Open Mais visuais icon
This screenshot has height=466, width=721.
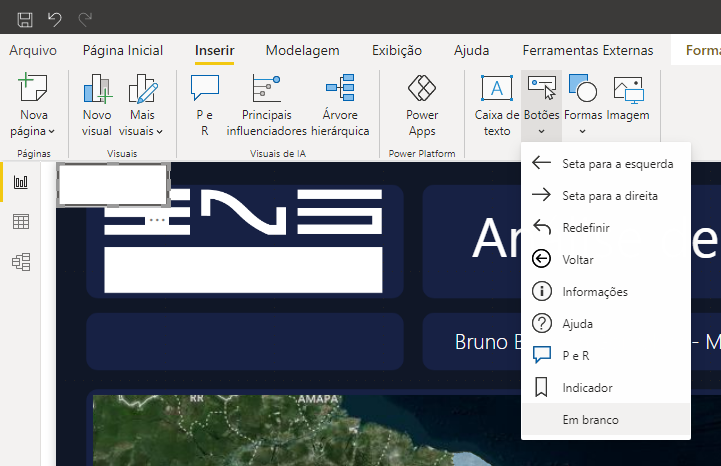(x=142, y=88)
